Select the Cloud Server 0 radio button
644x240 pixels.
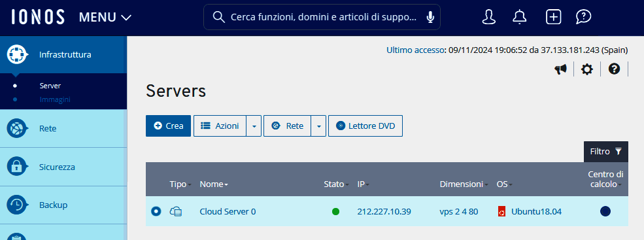pyautogui.click(x=156, y=211)
